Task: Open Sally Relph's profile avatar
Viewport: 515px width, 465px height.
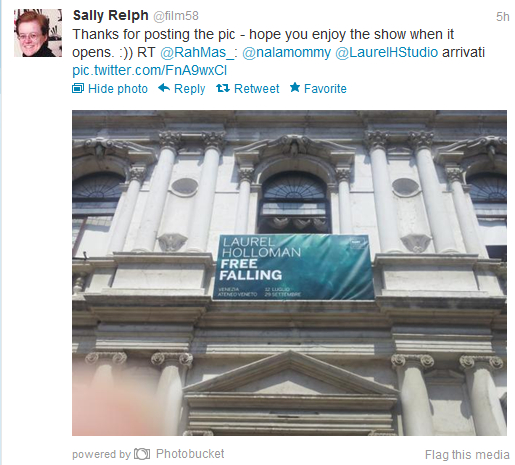Action: (x=38, y=33)
